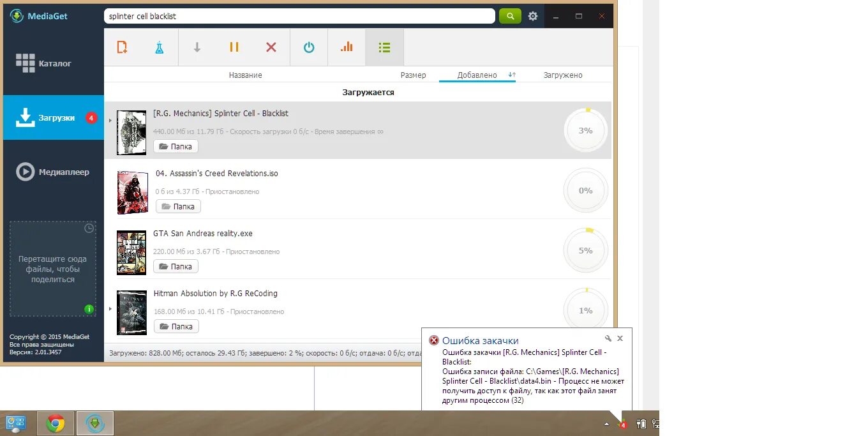The height and width of the screenshot is (436, 868).
Task: Click the green search button
Action: tap(510, 16)
